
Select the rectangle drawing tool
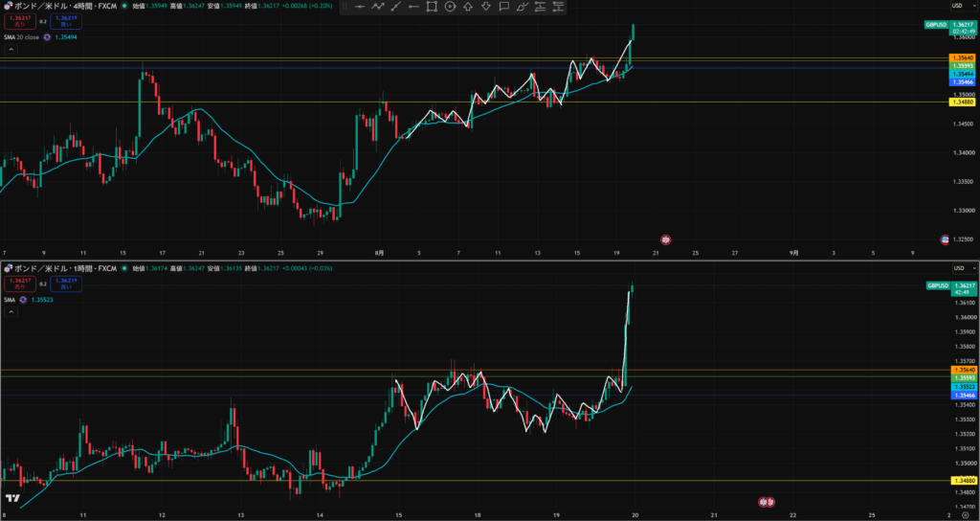(432, 7)
